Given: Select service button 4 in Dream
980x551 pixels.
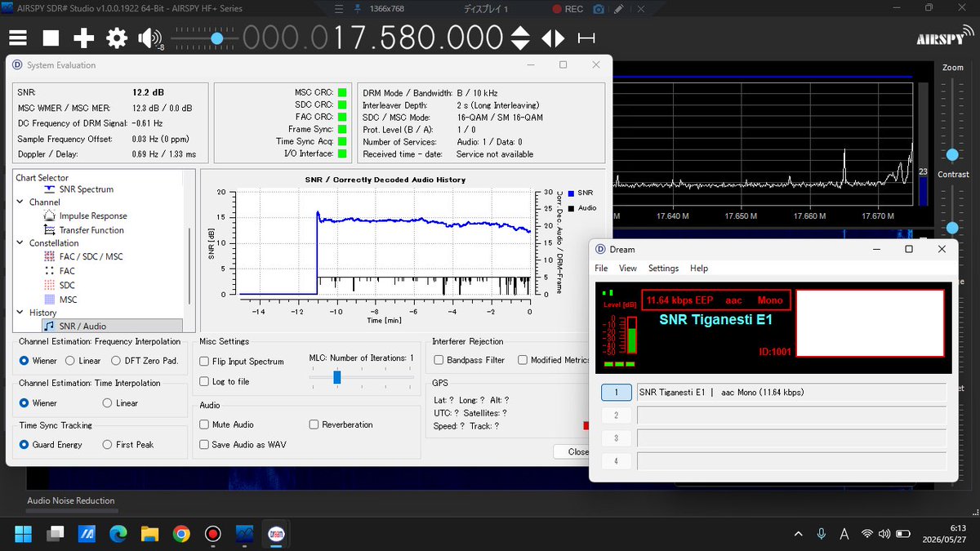Looking at the screenshot, I should (x=617, y=461).
